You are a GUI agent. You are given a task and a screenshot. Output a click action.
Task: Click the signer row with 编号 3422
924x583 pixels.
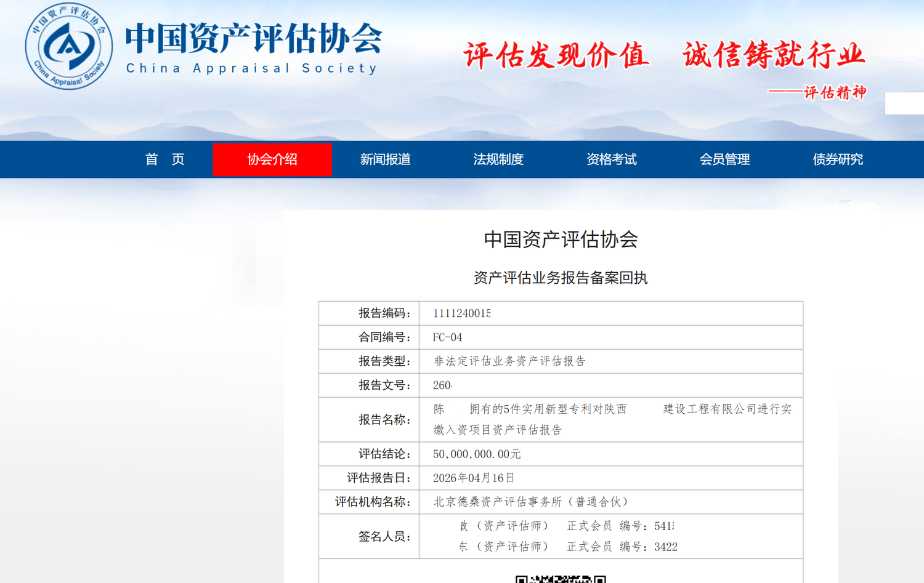click(x=568, y=547)
